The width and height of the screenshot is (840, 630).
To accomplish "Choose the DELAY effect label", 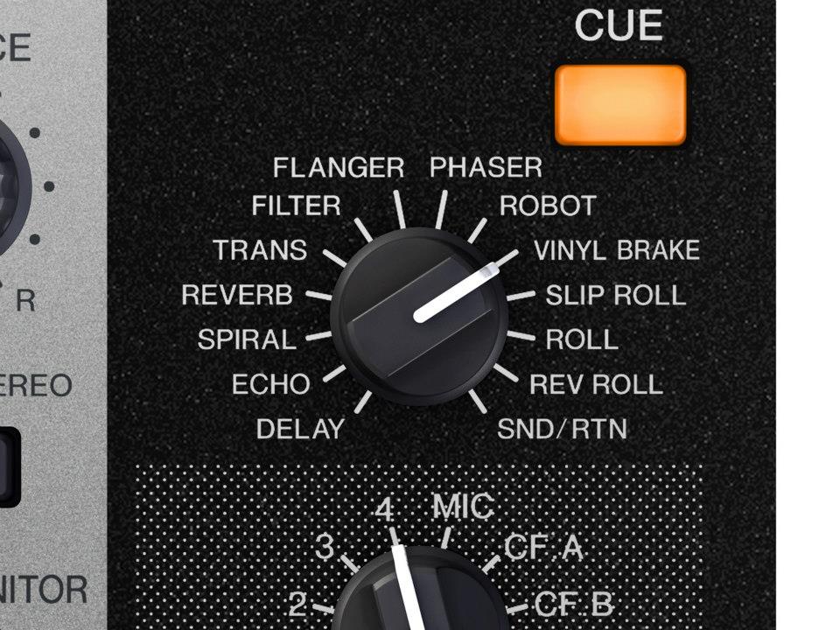I will pyautogui.click(x=300, y=429).
